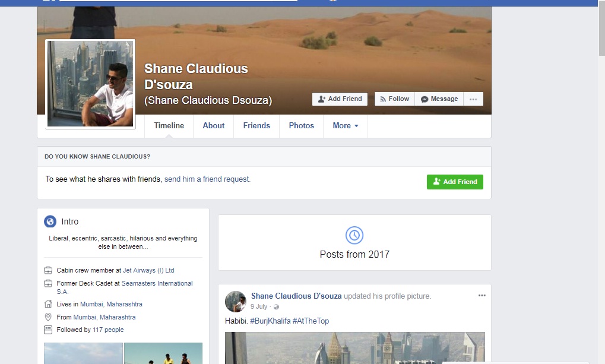
Task: Click the Posts from 2017 clock icon
Action: pos(354,235)
